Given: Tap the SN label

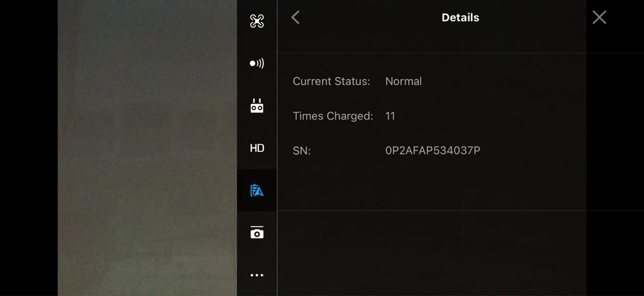Looking at the screenshot, I should click(301, 151).
